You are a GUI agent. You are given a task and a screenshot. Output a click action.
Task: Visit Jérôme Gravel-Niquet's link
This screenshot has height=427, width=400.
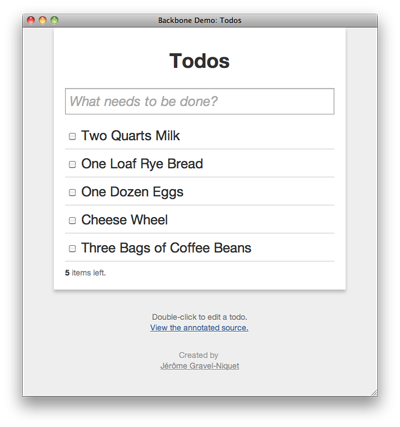(x=199, y=366)
